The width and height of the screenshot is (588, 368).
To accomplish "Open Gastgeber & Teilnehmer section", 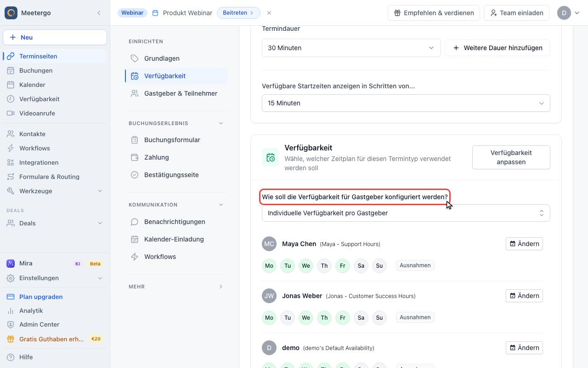I will tap(176, 93).
